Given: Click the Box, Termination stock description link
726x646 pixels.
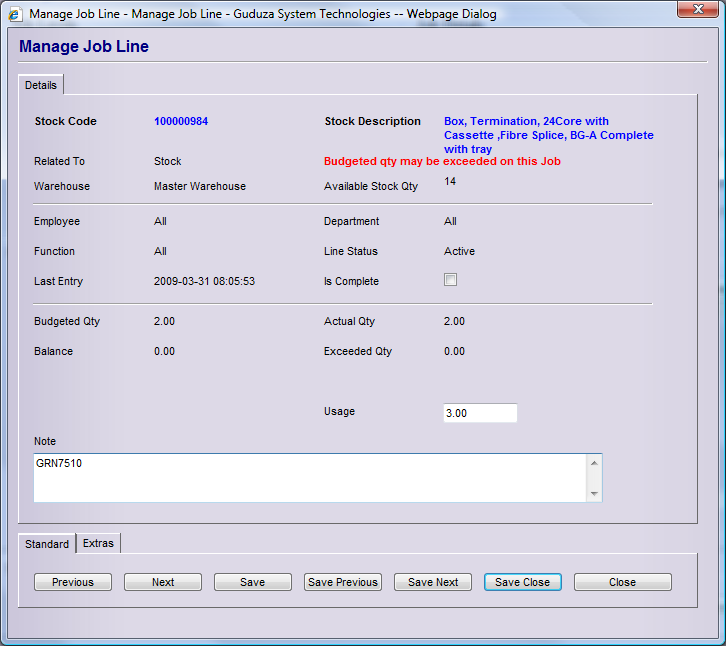Looking at the screenshot, I should tap(548, 135).
